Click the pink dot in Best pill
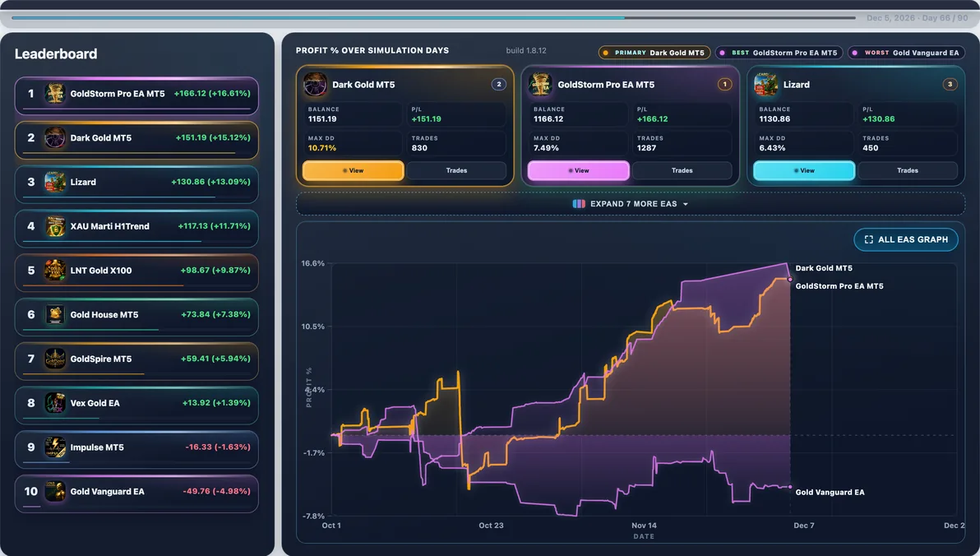The width and height of the screenshot is (980, 556). (723, 53)
